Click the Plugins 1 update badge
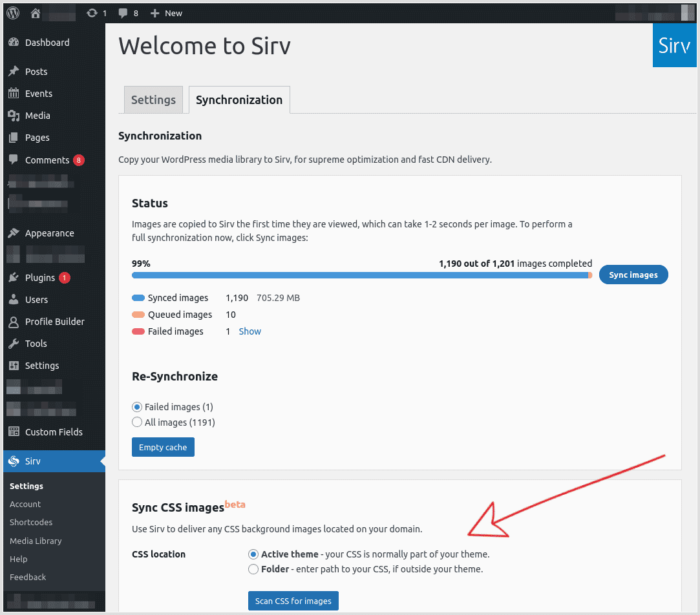Viewport: 700px width, 615px height. (64, 278)
